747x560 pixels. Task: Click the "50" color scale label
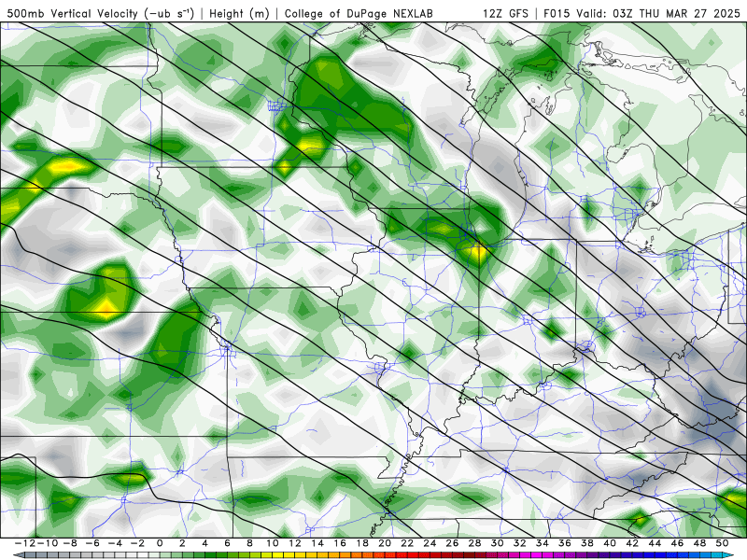pos(722,543)
